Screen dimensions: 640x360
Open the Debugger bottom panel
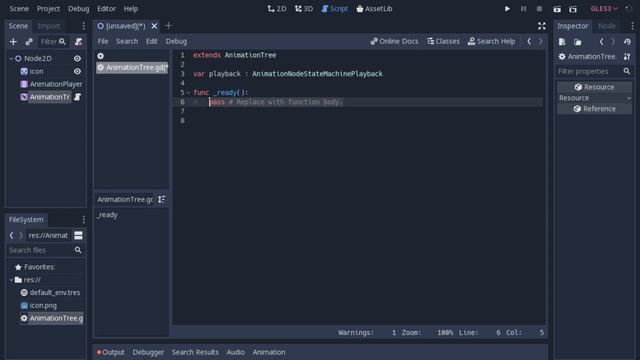[148, 352]
